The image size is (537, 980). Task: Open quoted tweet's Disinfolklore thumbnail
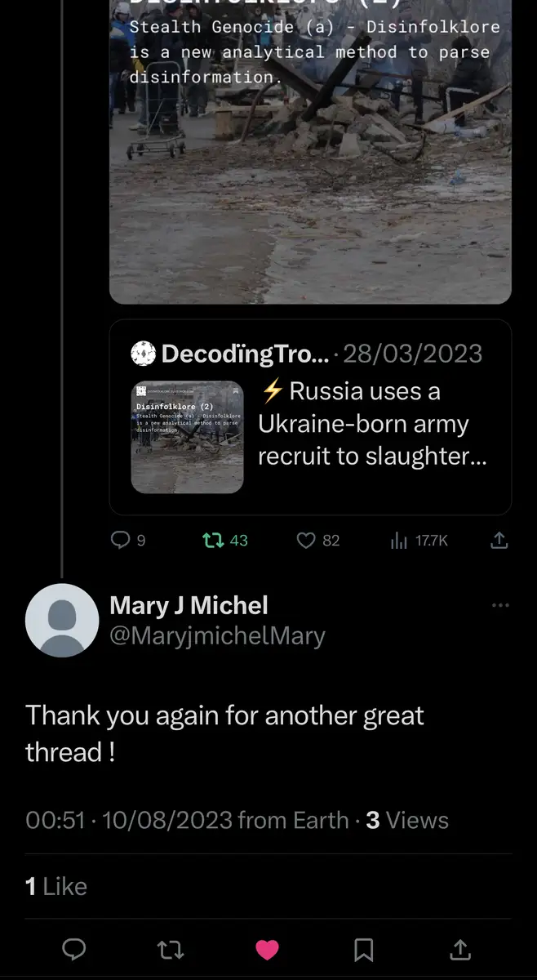pyautogui.click(x=187, y=437)
